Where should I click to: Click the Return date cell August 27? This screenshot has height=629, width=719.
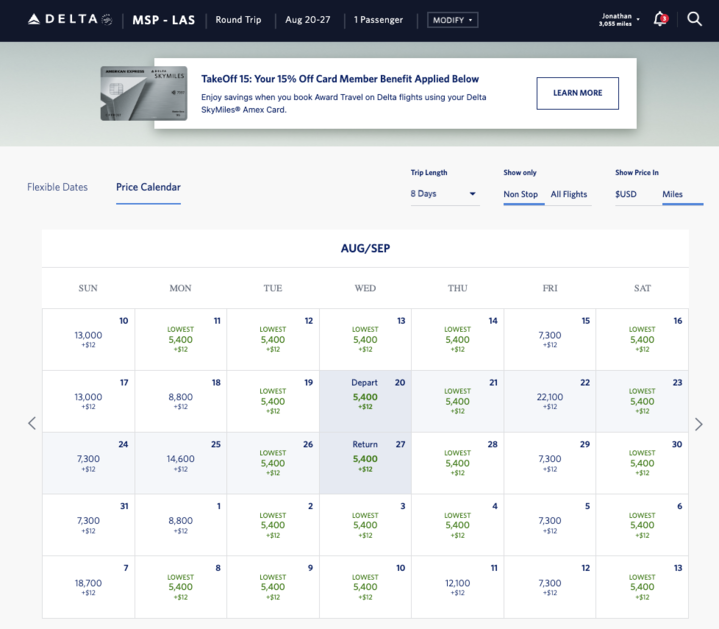pos(365,463)
